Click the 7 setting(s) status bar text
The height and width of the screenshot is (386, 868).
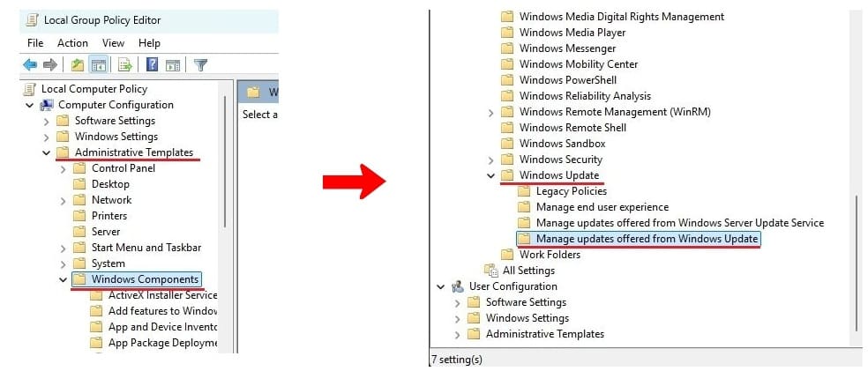[x=457, y=360]
